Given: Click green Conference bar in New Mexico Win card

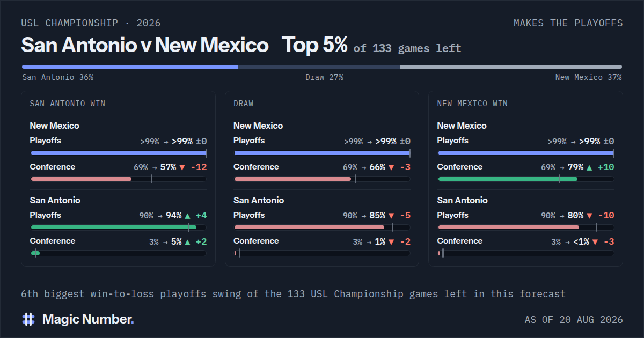Looking at the screenshot, I should tap(508, 179).
